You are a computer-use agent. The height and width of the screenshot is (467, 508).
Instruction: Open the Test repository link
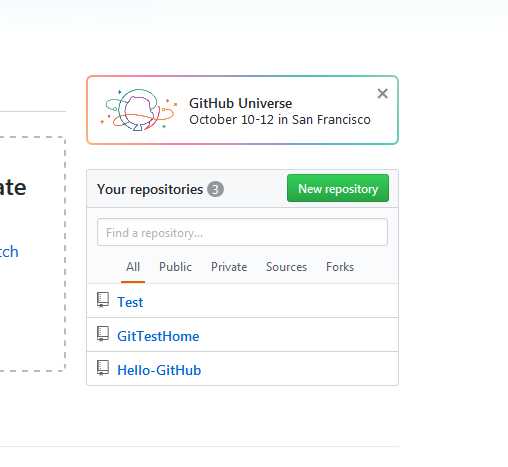point(130,302)
